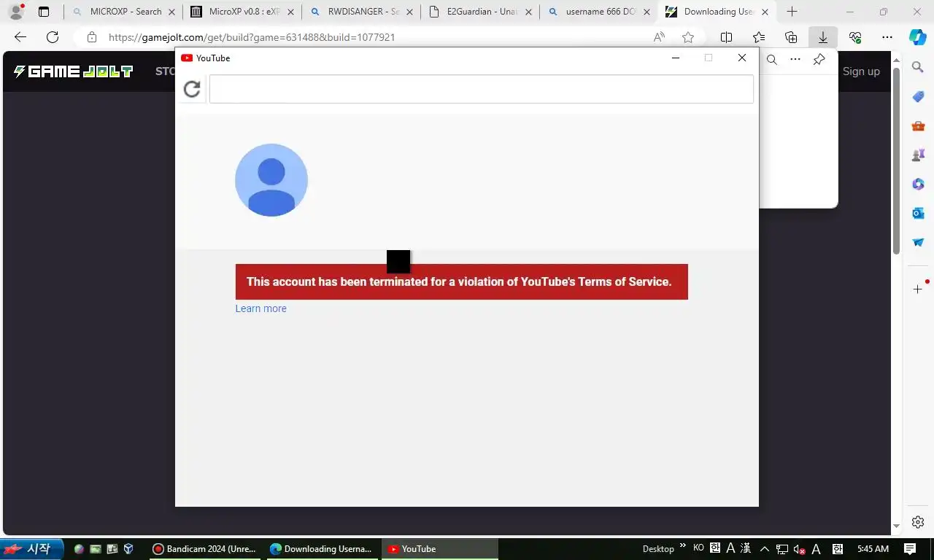Open Edge Collections
Viewport: 934px width, 560px height.
click(x=791, y=37)
